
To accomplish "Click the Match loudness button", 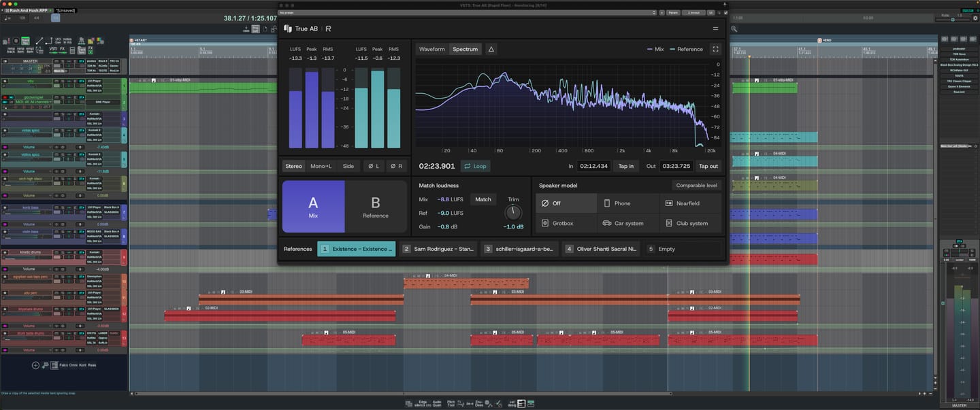I will coord(483,199).
